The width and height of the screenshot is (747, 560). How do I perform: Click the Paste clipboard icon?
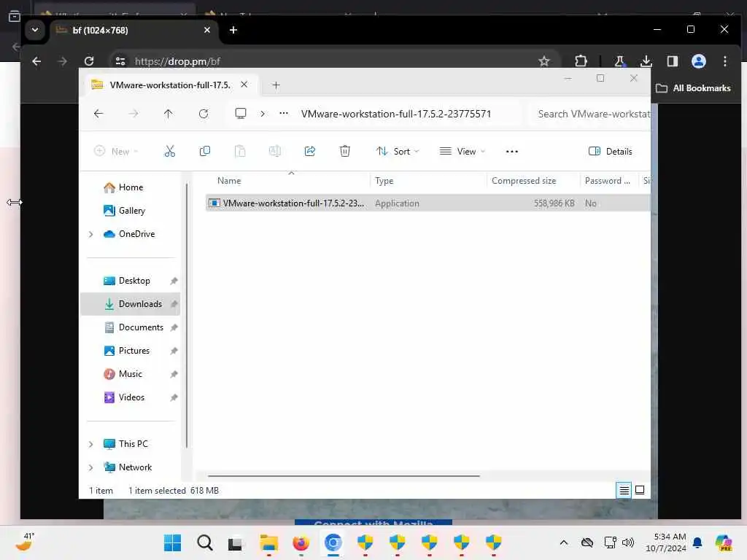(x=240, y=152)
